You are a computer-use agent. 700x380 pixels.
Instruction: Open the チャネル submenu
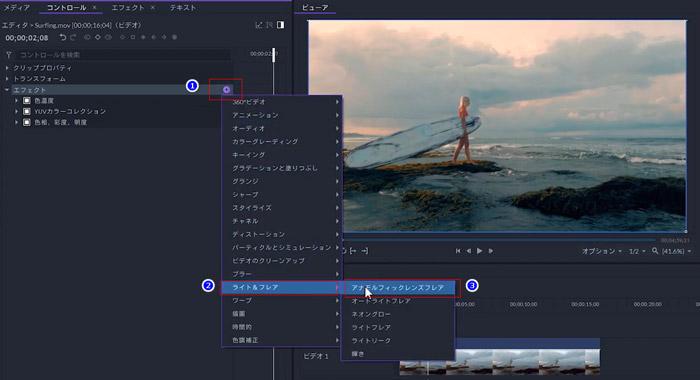coord(282,221)
